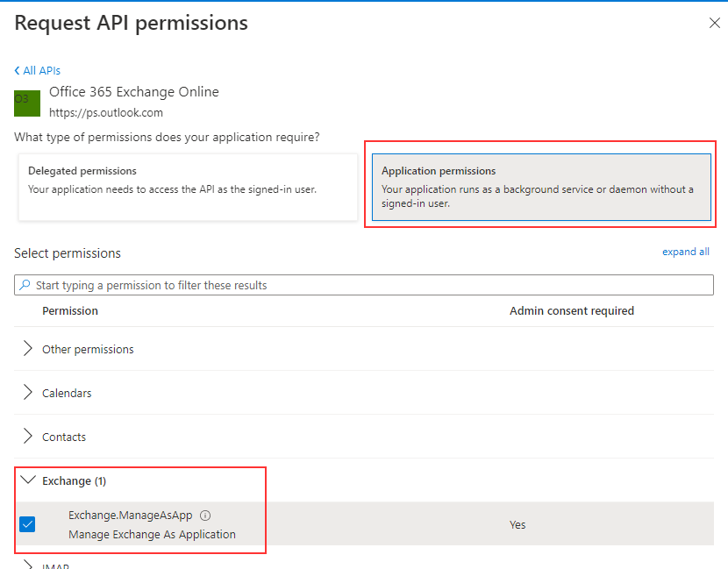
Task: Choose Application permissions card
Action: [541, 187]
